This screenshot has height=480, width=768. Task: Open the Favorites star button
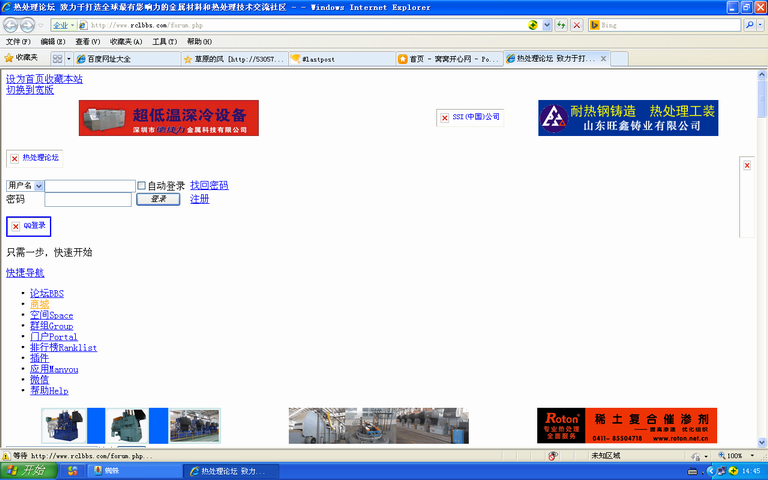point(21,58)
